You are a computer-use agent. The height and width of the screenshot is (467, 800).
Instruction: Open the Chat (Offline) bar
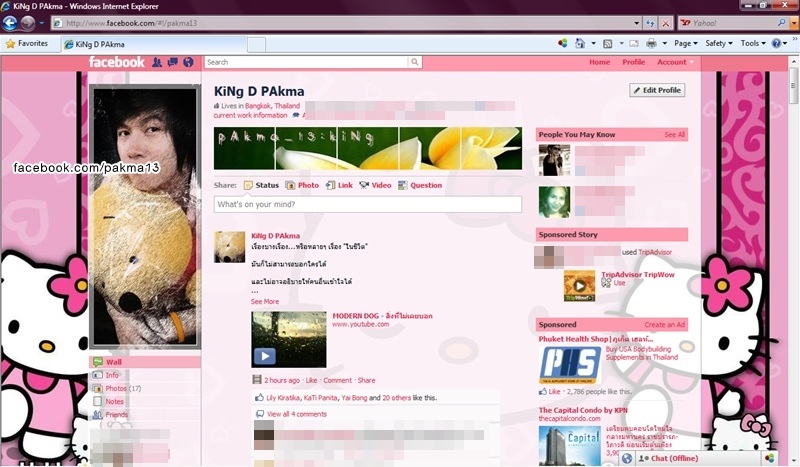click(697, 458)
